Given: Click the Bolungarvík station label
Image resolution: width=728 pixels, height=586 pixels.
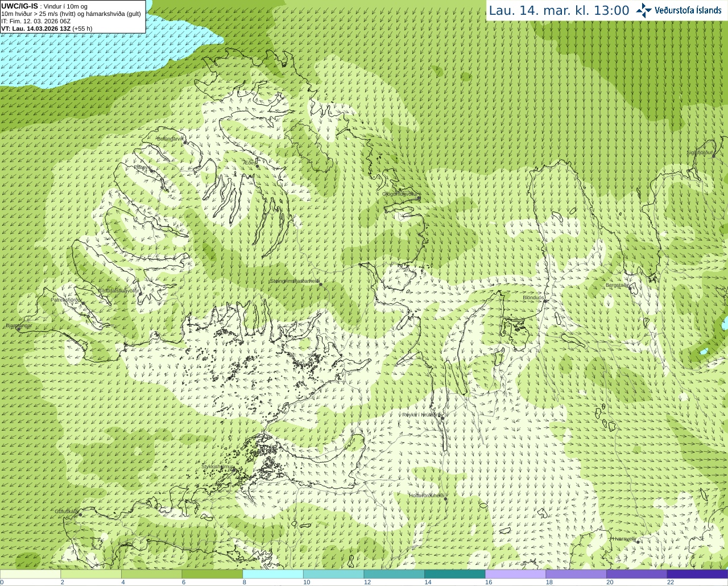Looking at the screenshot, I should tap(171, 138).
